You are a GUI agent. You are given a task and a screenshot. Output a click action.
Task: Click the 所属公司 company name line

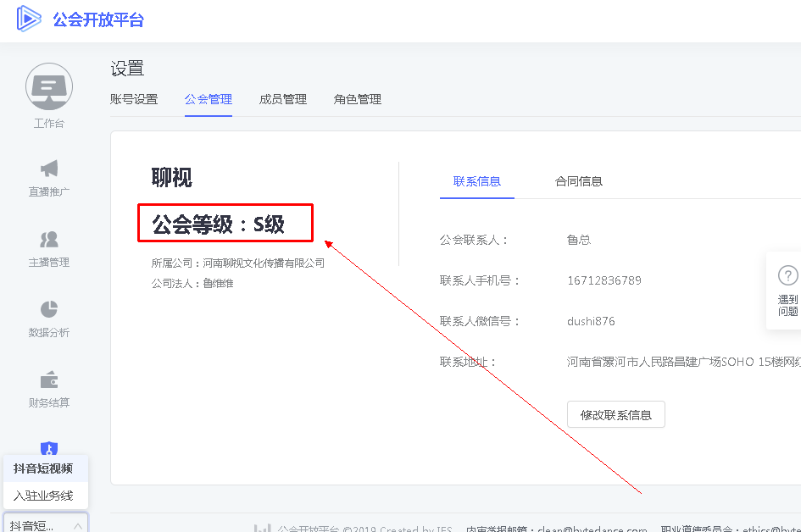(238, 263)
